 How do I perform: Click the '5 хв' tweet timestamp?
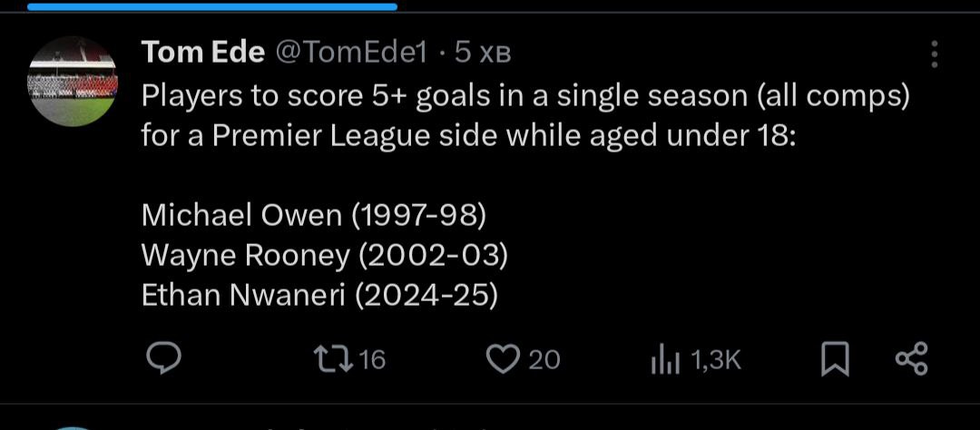pyautogui.click(x=483, y=54)
